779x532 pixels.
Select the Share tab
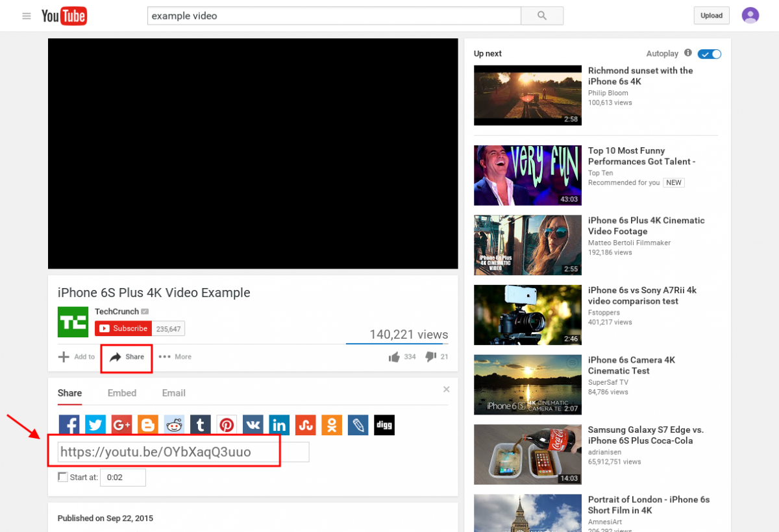(69, 393)
